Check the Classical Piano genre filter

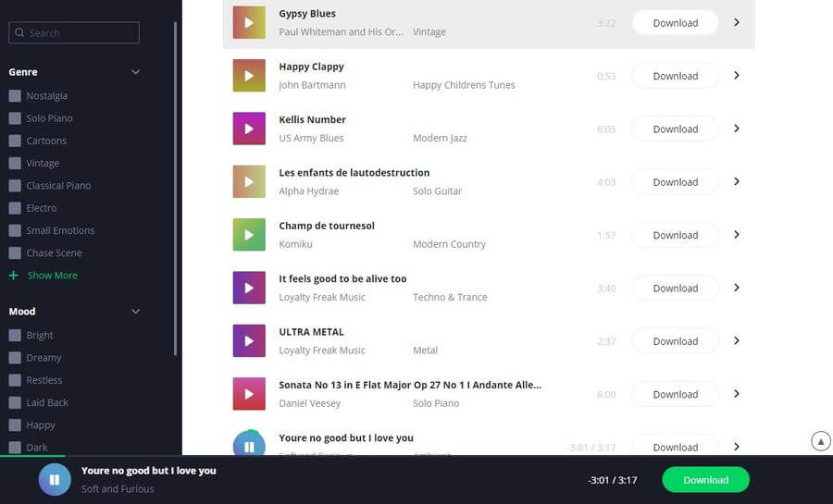[15, 185]
